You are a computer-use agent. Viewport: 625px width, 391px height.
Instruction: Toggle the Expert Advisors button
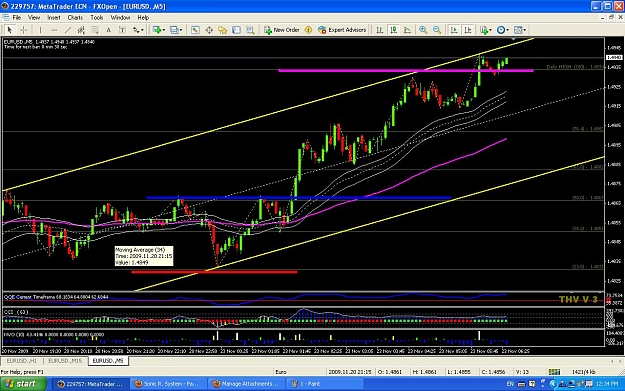point(342,30)
